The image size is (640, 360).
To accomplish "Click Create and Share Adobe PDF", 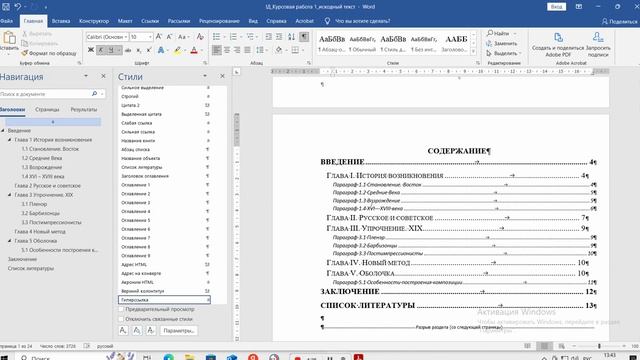I will tap(558, 44).
